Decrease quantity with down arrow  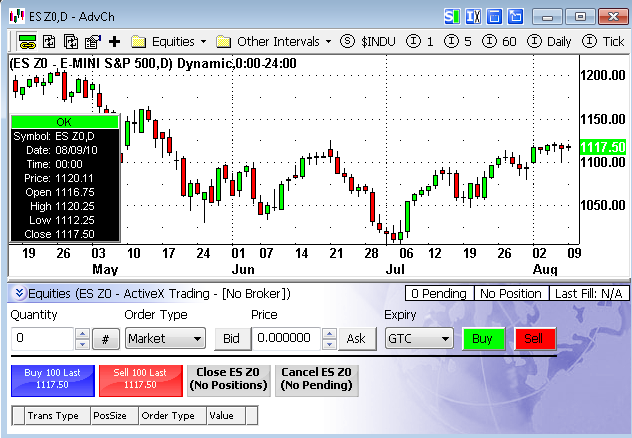83,344
